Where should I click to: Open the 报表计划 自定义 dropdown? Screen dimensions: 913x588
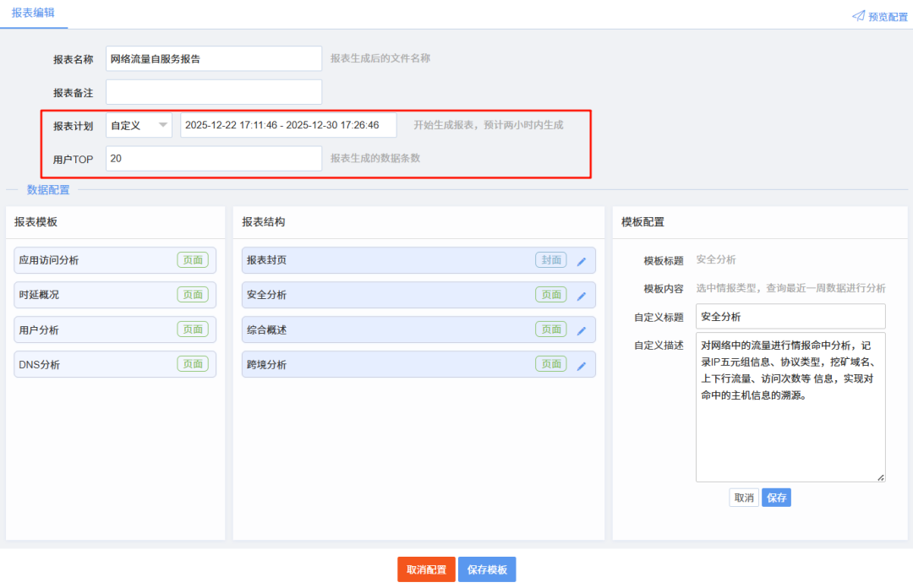(x=139, y=125)
